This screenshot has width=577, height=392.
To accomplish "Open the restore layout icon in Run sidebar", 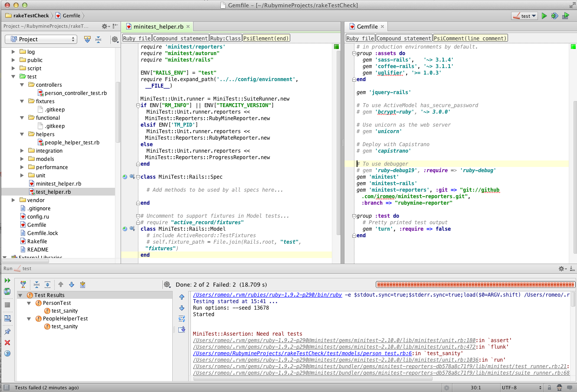I will pos(7,319).
